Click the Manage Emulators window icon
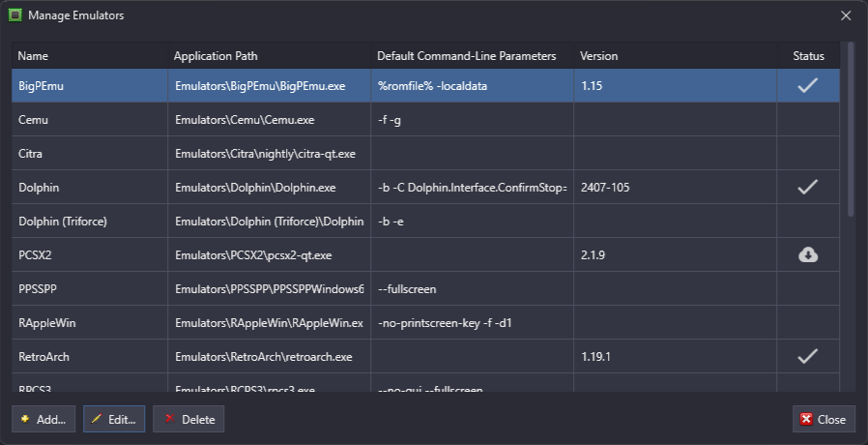 coord(14,15)
